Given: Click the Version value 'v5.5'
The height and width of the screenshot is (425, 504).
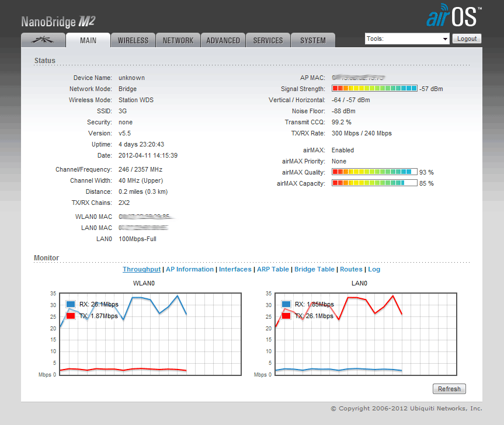Looking at the screenshot, I should point(125,133).
